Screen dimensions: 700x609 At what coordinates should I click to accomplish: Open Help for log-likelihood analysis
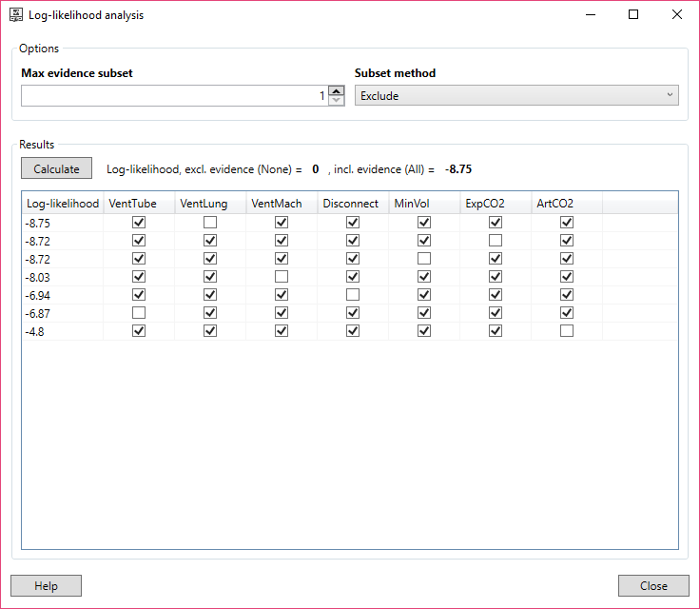point(46,585)
